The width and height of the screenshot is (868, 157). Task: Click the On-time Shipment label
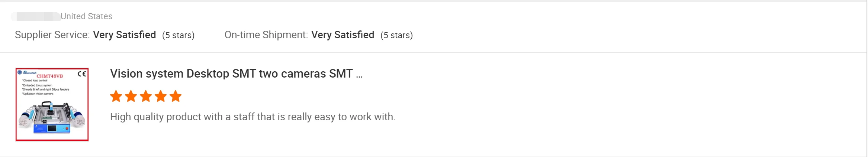click(x=266, y=35)
